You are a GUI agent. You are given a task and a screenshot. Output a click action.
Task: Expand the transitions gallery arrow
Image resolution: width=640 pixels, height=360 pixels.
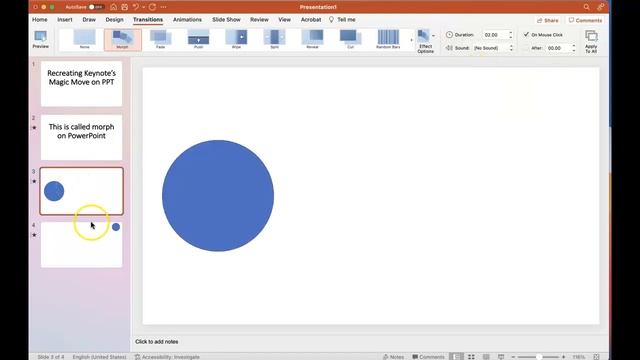click(411, 40)
